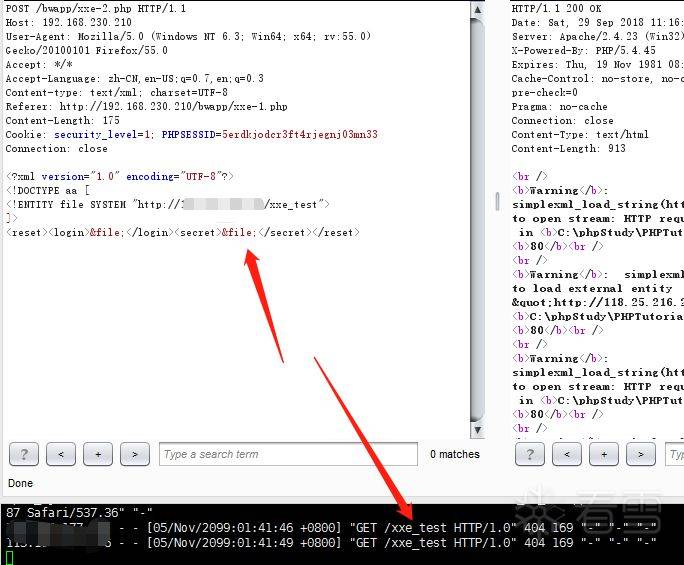This screenshot has width=684, height=565.
Task: Click the PHPSESSID cookie value
Action: [x=300, y=134]
